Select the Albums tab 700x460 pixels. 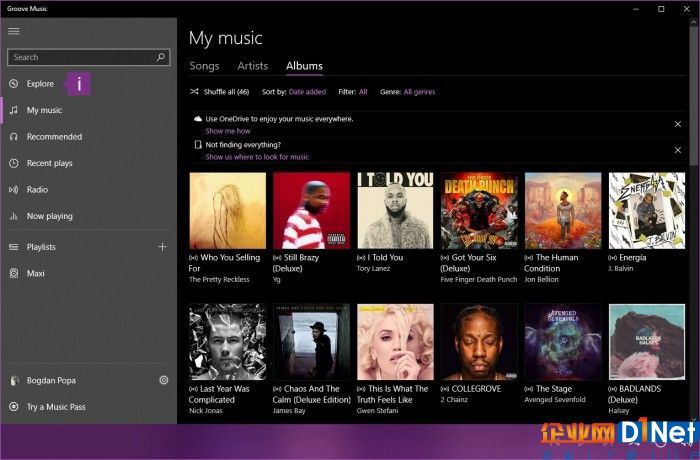tap(304, 66)
